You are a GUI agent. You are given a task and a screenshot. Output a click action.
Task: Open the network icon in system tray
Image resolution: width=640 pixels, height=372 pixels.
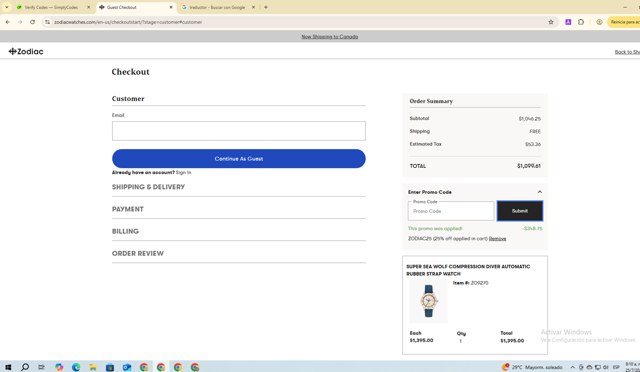598,368
